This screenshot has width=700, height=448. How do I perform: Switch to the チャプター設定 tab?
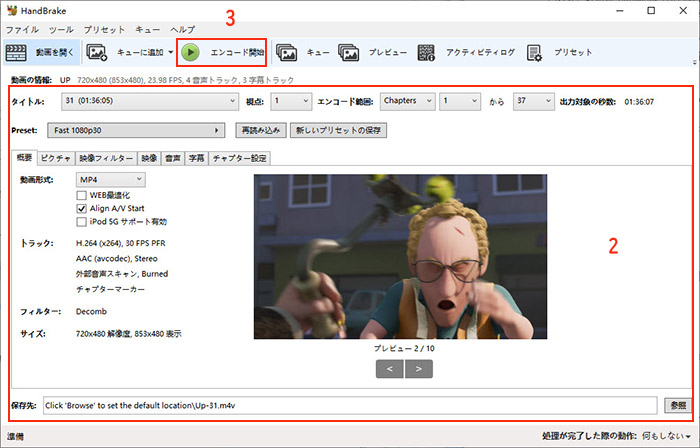[240, 158]
